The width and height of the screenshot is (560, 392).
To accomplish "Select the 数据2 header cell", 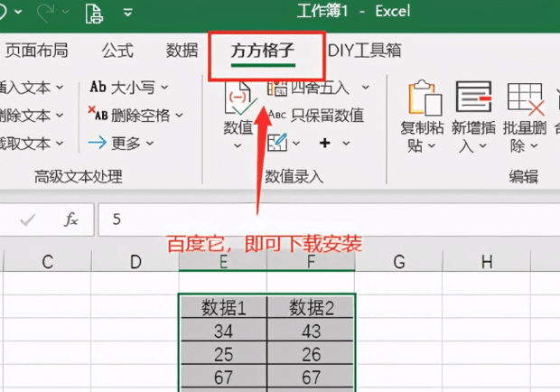I will click(311, 307).
